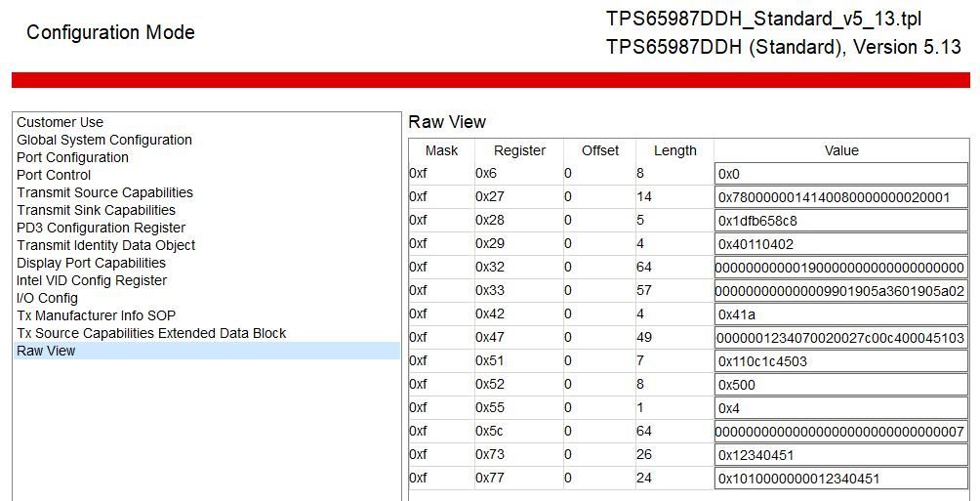980x501 pixels.
Task: Edit value field for register 0x47
Action: 841,338
